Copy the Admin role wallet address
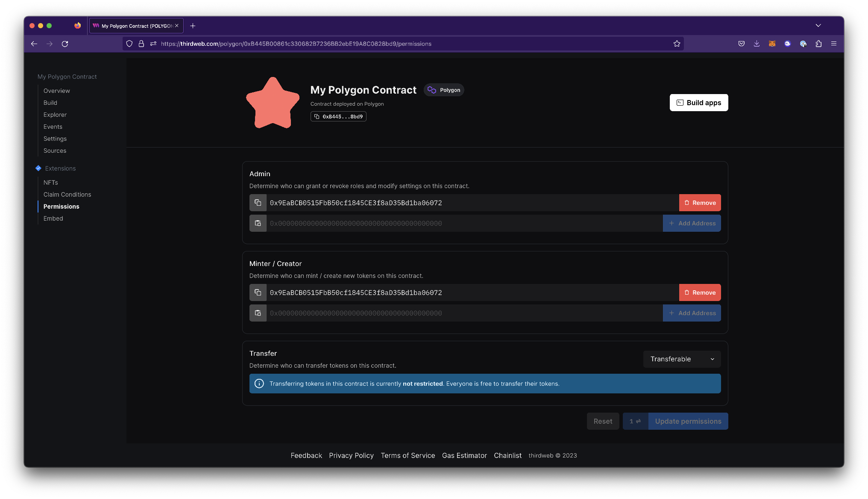The height and width of the screenshot is (499, 868). tap(258, 202)
